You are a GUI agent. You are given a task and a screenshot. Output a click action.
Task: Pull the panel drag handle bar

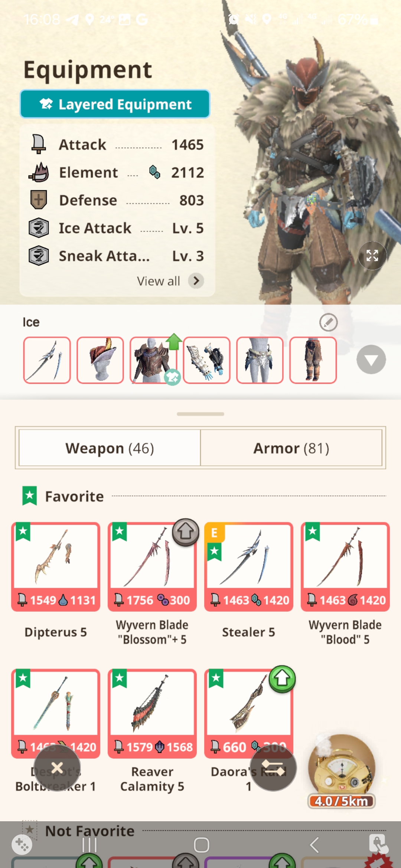[x=200, y=414]
